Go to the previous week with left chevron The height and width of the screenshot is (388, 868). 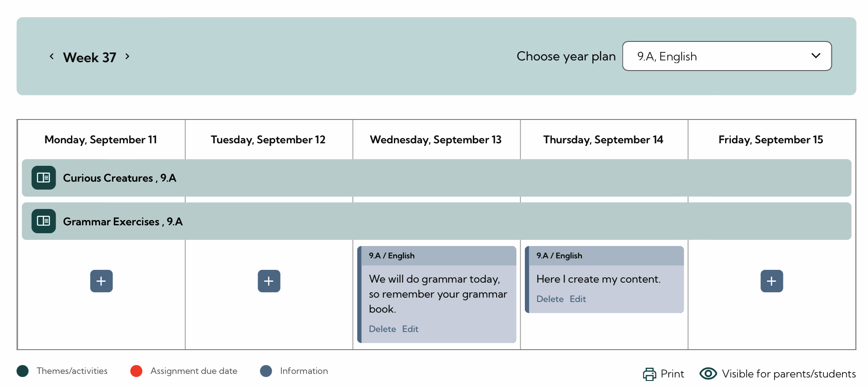[52, 56]
